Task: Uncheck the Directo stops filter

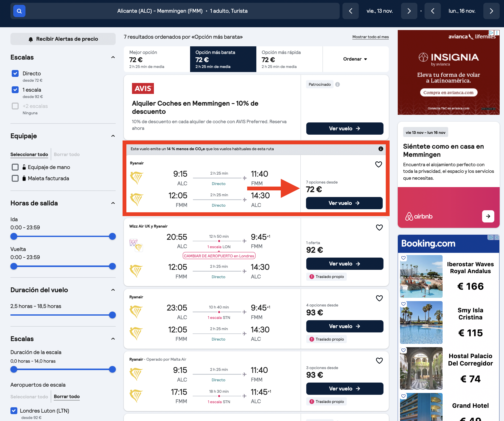Action: coord(15,74)
